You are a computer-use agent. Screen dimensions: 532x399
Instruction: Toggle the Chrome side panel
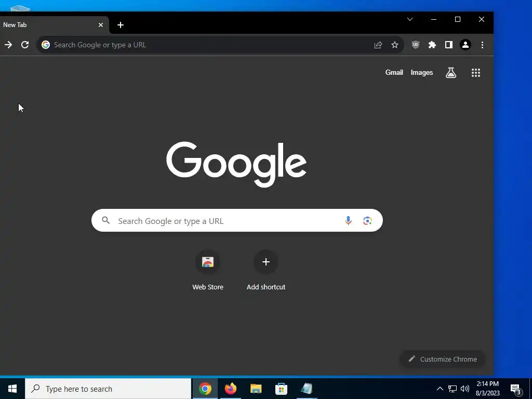(x=449, y=45)
